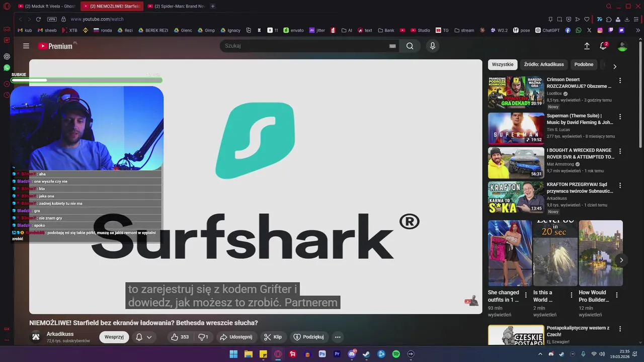Like the video with 353 likes

[180, 337]
